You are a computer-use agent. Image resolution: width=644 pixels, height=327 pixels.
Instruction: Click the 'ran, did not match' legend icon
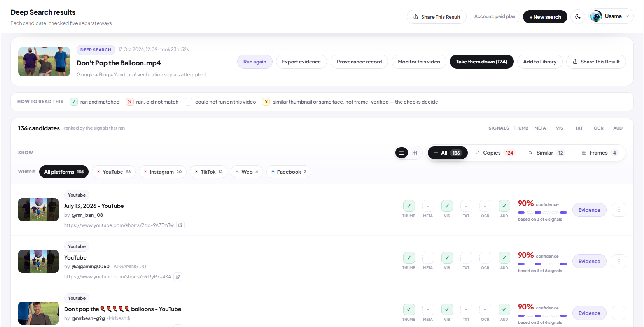pos(129,102)
